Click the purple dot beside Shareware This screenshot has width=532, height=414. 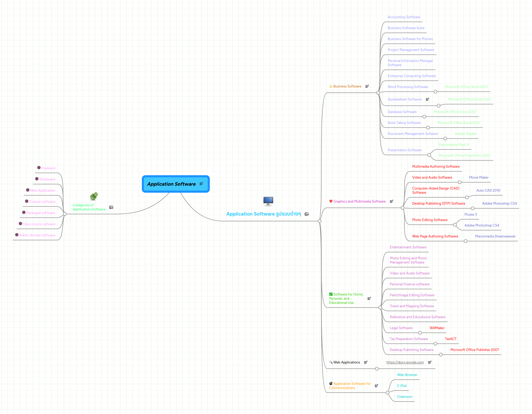(x=37, y=179)
